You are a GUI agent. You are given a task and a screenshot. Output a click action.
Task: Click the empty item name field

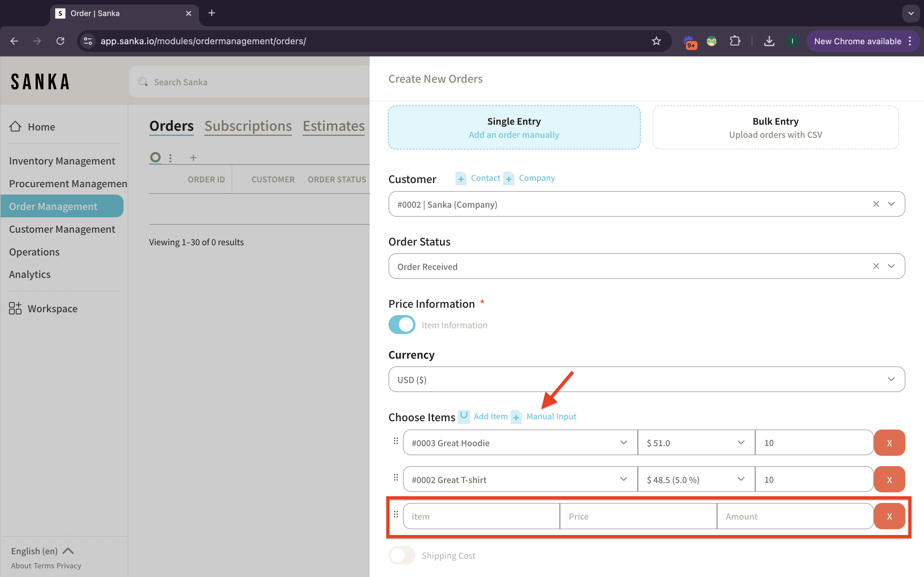[481, 516]
